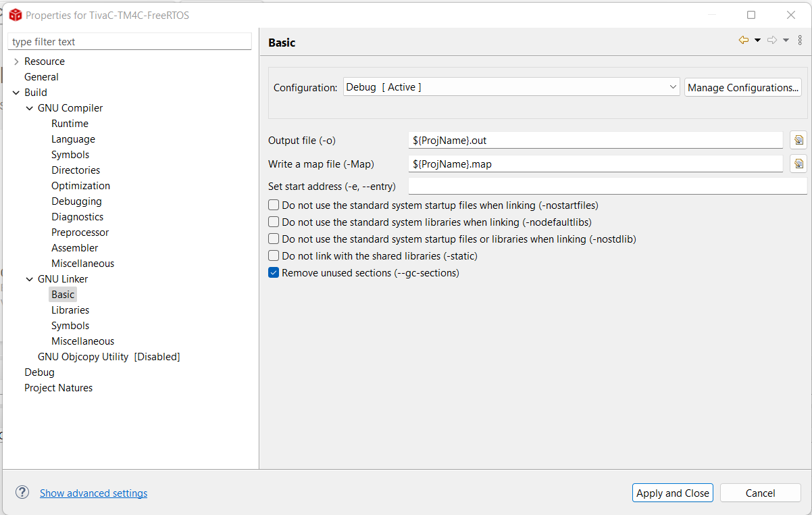
Task: Select Directories settings item
Action: click(x=76, y=170)
